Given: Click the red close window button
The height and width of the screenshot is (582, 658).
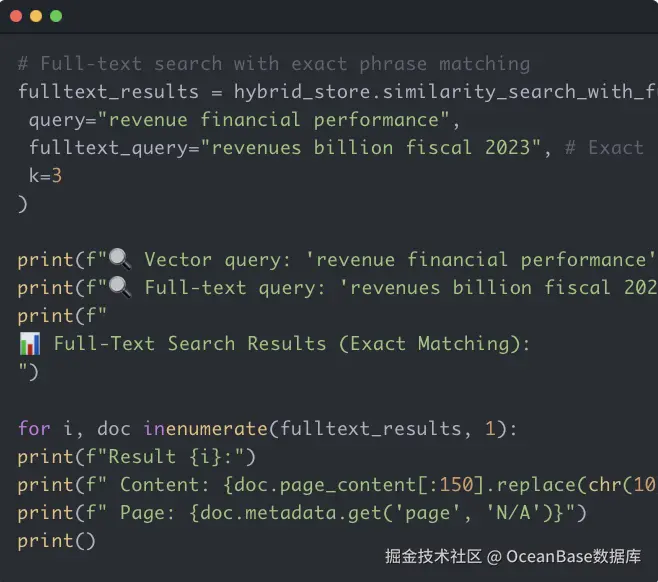Looking at the screenshot, I should [x=16, y=16].
